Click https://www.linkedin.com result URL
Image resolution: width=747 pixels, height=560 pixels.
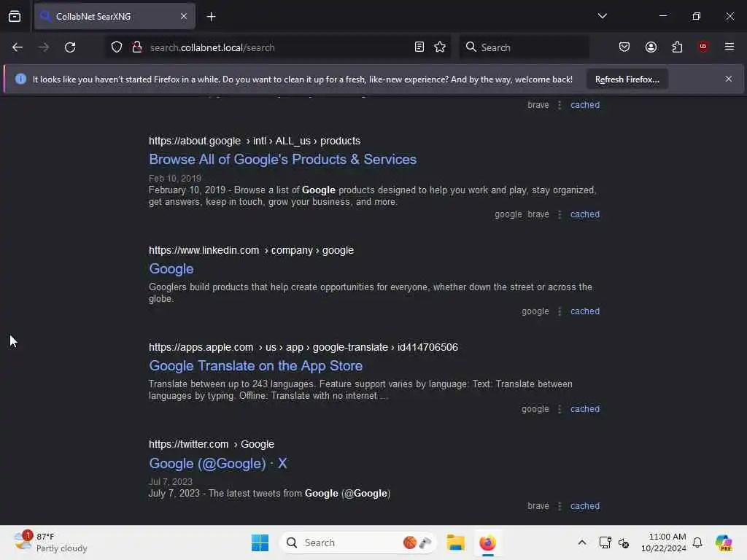251,251
